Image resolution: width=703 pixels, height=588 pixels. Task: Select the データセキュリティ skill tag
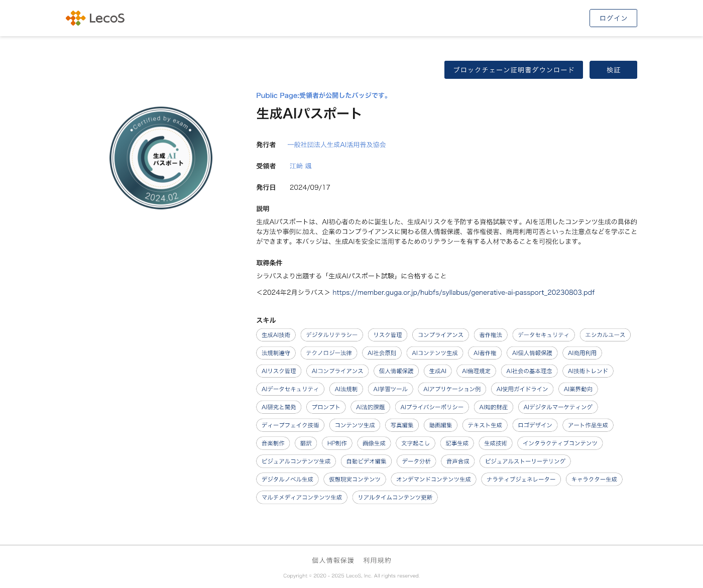coord(543,335)
